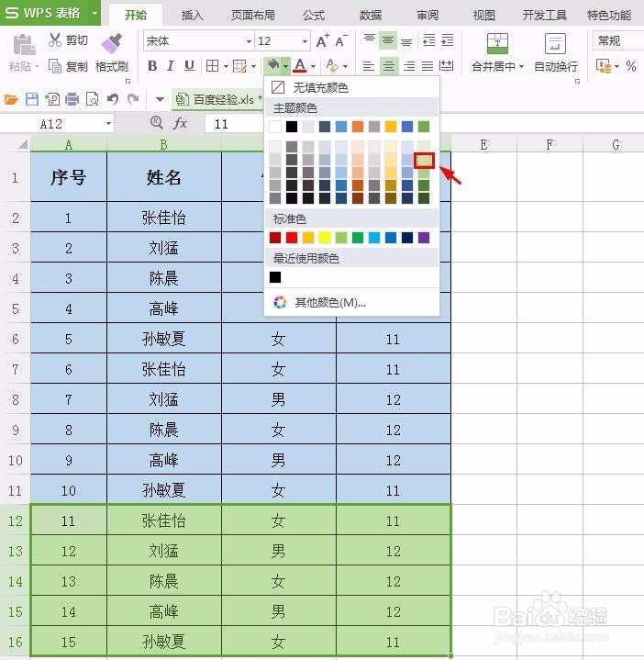The height and width of the screenshot is (660, 644).
Task: Toggle bold formatting
Action: [x=152, y=66]
